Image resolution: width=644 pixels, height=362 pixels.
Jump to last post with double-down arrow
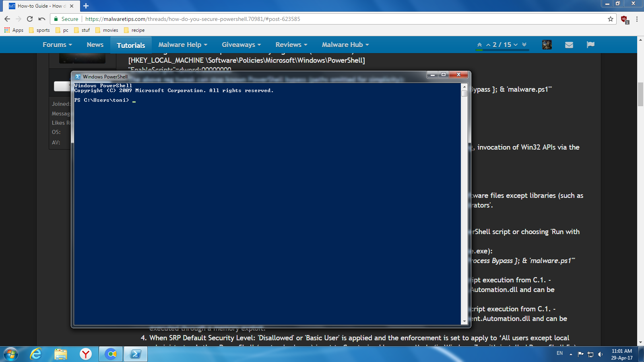point(524,45)
